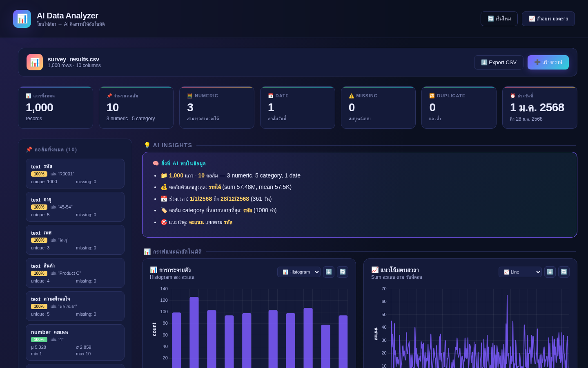588x368 pixels.
Task: Download the Line trend chart
Action: pos(550,272)
